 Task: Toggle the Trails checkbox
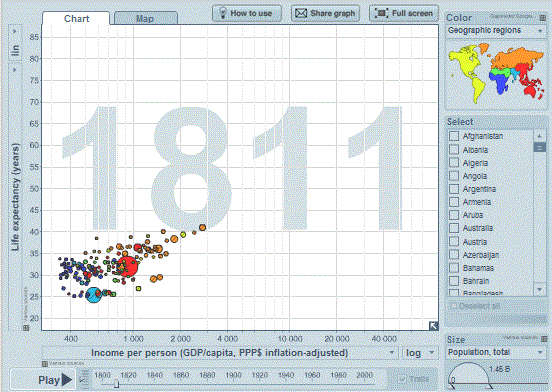pos(402,379)
